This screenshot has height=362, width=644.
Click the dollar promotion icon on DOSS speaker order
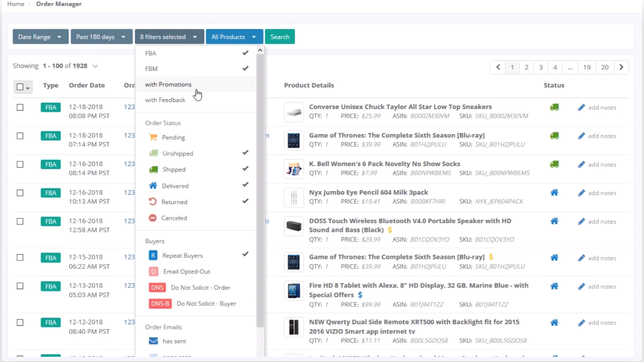coord(390,230)
